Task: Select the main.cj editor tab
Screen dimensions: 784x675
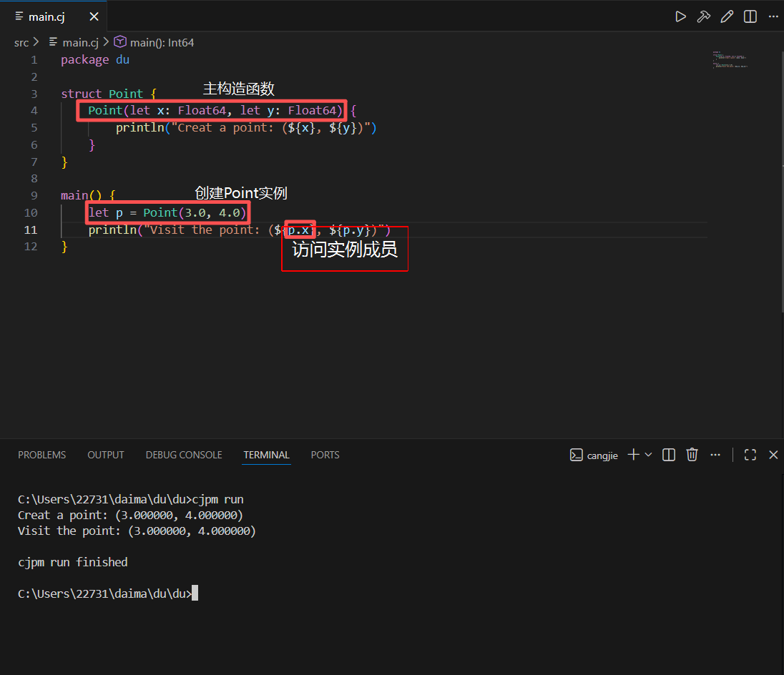Action: 53,16
